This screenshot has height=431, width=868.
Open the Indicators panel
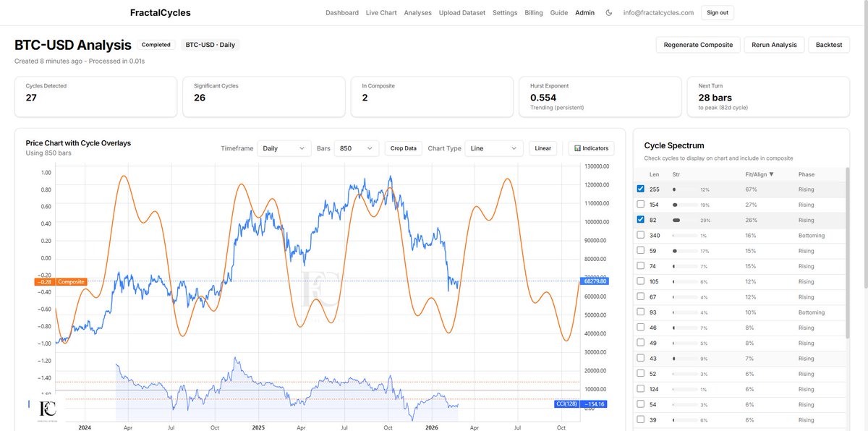(x=591, y=148)
